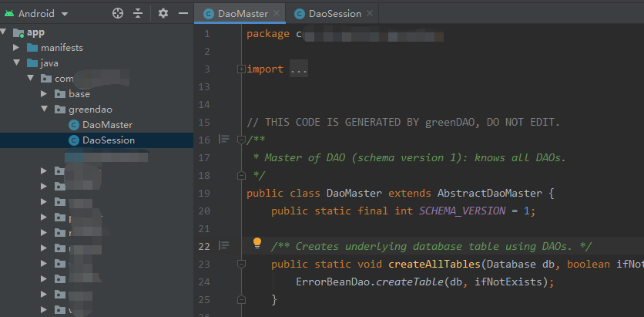Click the 'Creates underlying database table' comment

point(431,246)
